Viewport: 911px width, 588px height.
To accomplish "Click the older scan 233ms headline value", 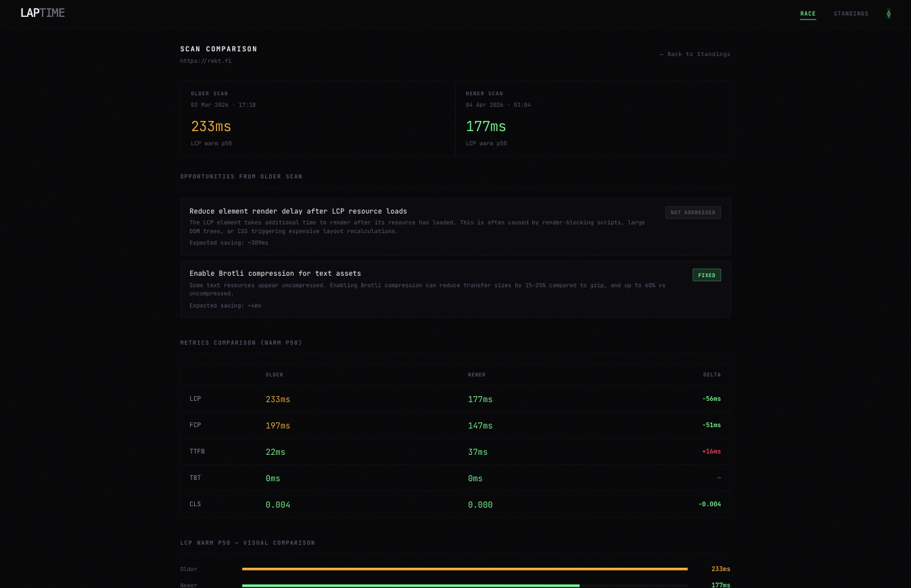I will tap(211, 126).
